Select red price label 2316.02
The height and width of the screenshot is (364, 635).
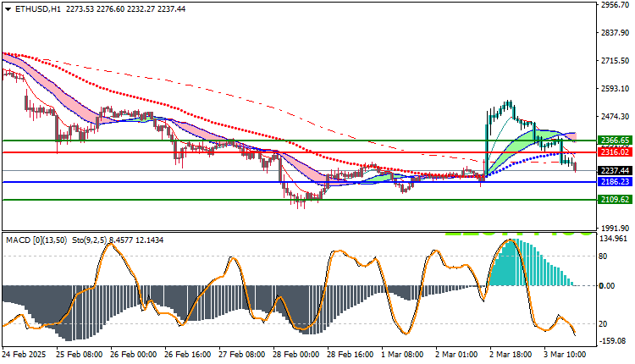[x=615, y=152]
